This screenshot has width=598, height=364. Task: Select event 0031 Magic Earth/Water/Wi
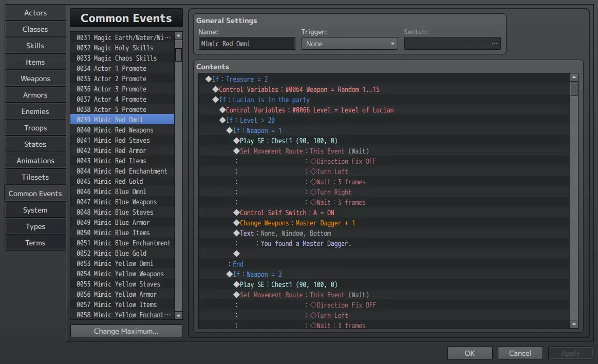[x=122, y=37]
